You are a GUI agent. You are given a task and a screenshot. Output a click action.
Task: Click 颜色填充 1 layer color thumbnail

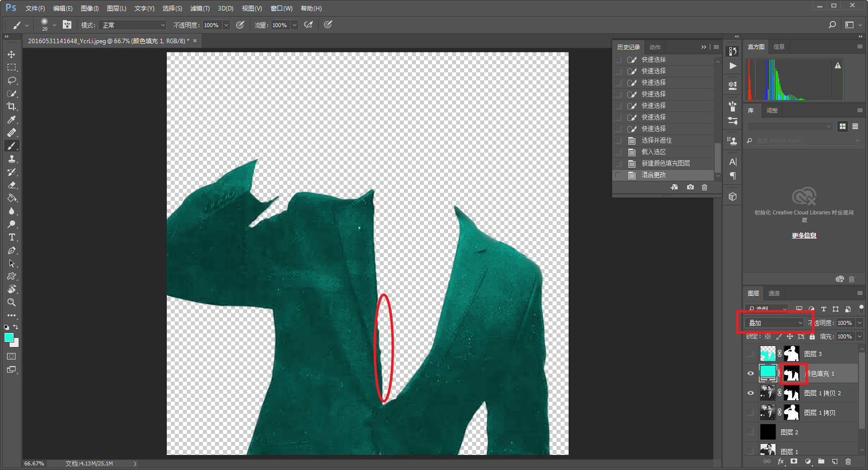[768, 373]
